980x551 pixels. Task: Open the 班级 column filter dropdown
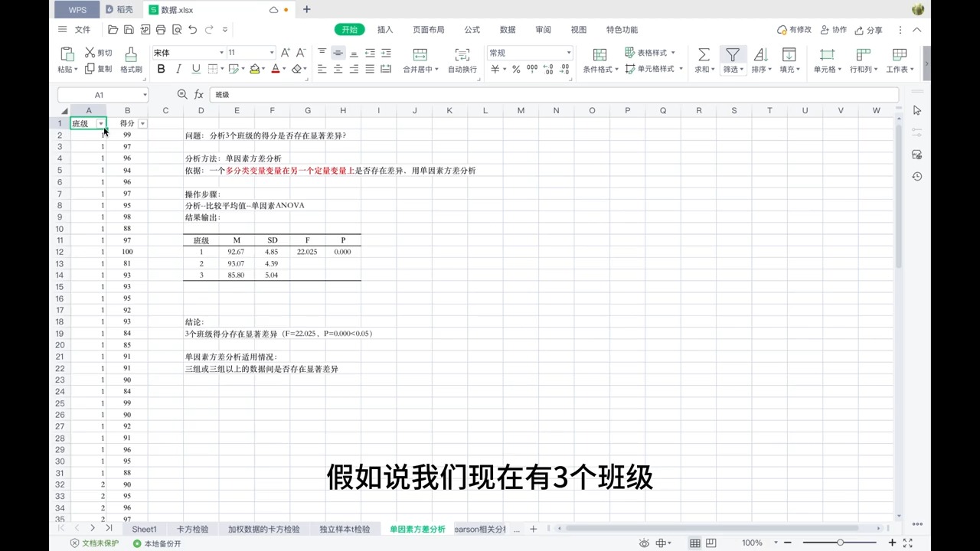100,123
